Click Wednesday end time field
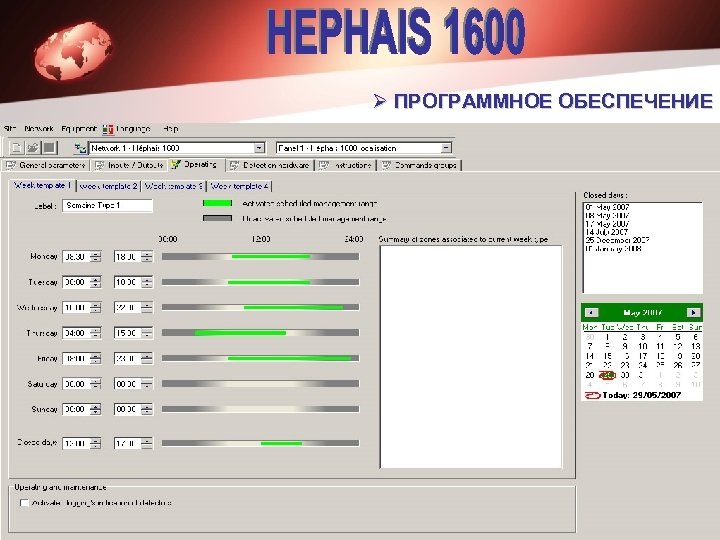This screenshot has width=720, height=540. click(127, 308)
